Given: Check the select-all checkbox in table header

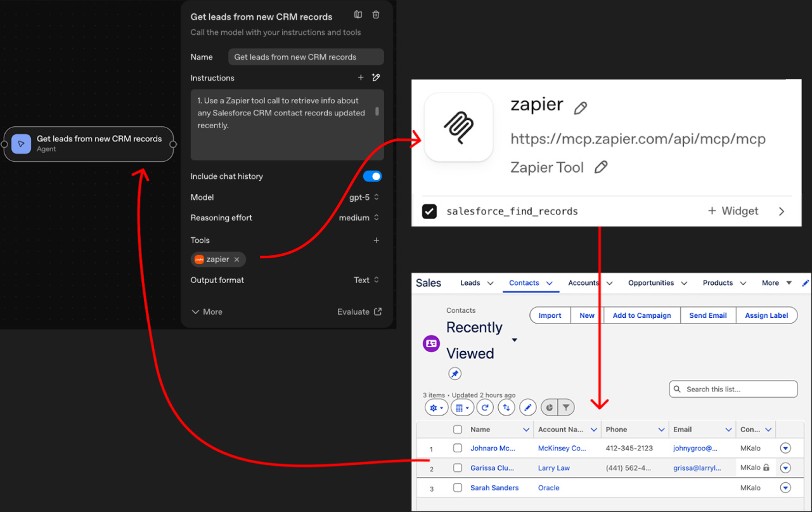Looking at the screenshot, I should click(x=458, y=430).
